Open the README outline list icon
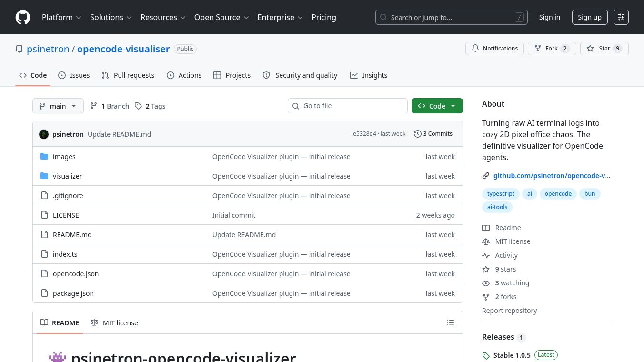This screenshot has width=644, height=362. click(x=451, y=323)
